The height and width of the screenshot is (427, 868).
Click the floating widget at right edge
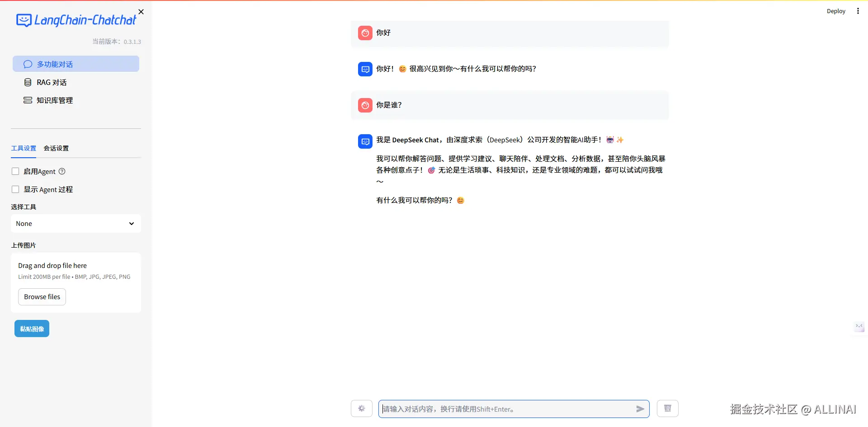click(859, 326)
